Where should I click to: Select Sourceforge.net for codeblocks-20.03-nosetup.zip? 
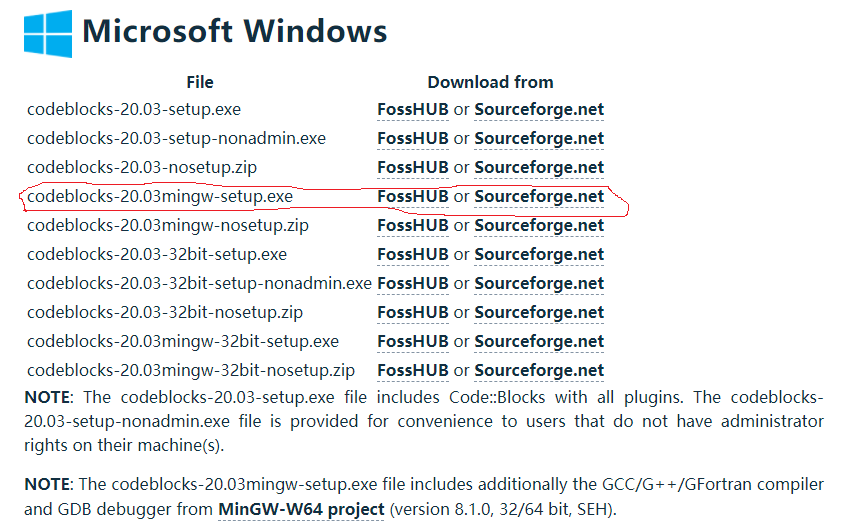click(x=539, y=167)
